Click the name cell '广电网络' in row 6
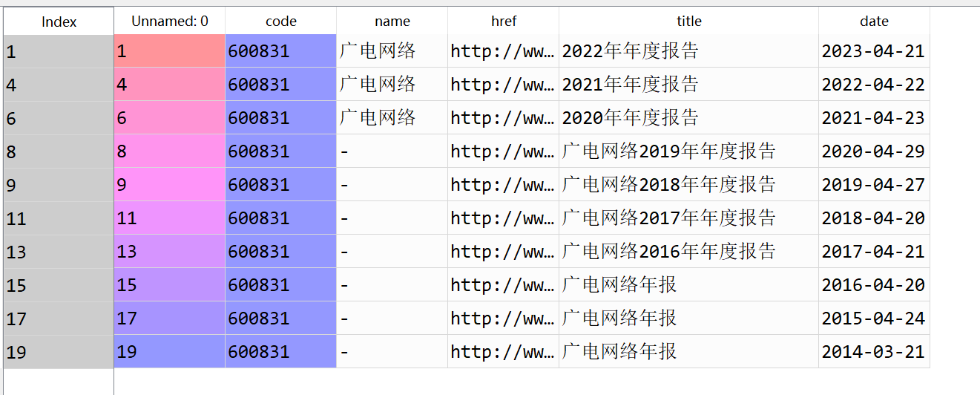The height and width of the screenshot is (395, 980). point(392,118)
